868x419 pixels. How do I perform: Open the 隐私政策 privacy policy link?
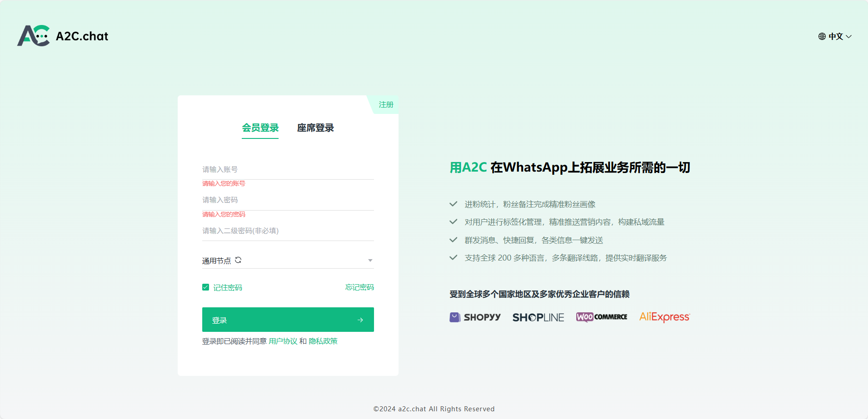tap(323, 341)
